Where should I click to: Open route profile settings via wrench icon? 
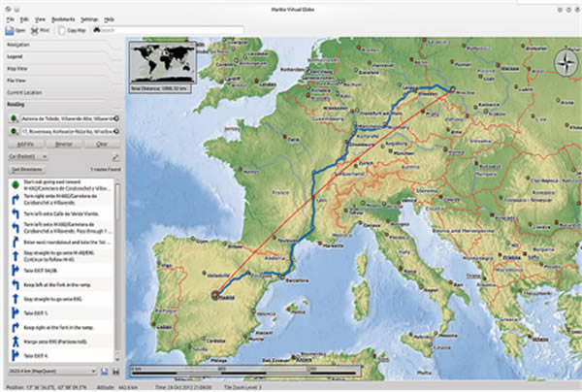(115, 157)
